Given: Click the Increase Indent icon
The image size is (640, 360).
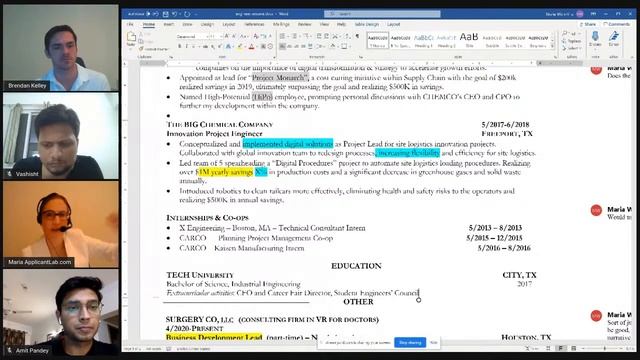Looking at the screenshot, I should coord(327,36).
